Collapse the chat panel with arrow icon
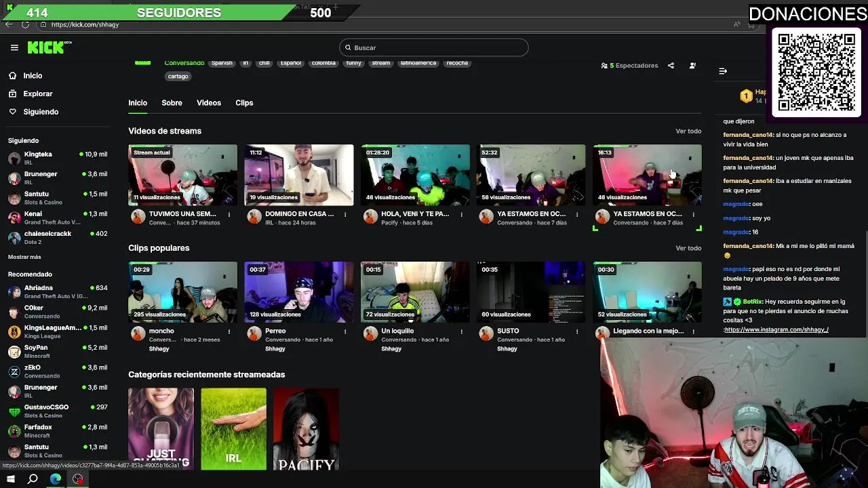The width and height of the screenshot is (868, 488). (723, 71)
